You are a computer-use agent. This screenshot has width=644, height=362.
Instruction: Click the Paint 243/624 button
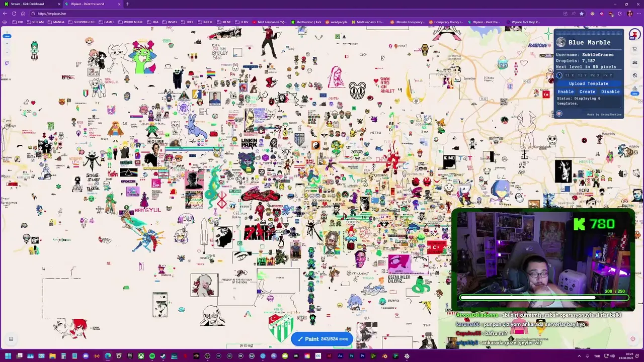321,339
